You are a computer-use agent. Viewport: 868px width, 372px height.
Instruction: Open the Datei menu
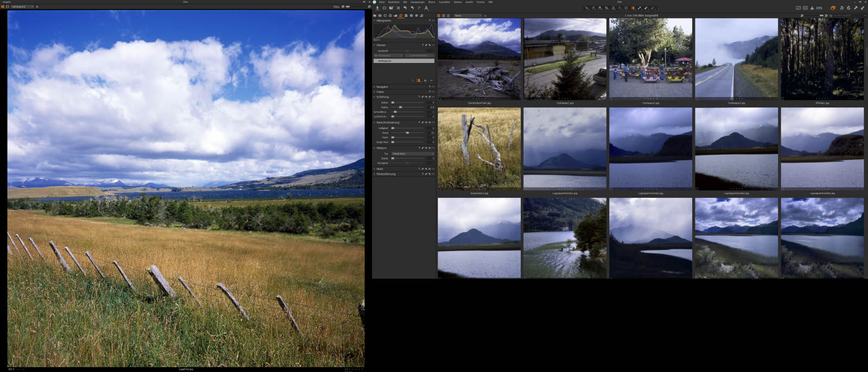(x=382, y=2)
